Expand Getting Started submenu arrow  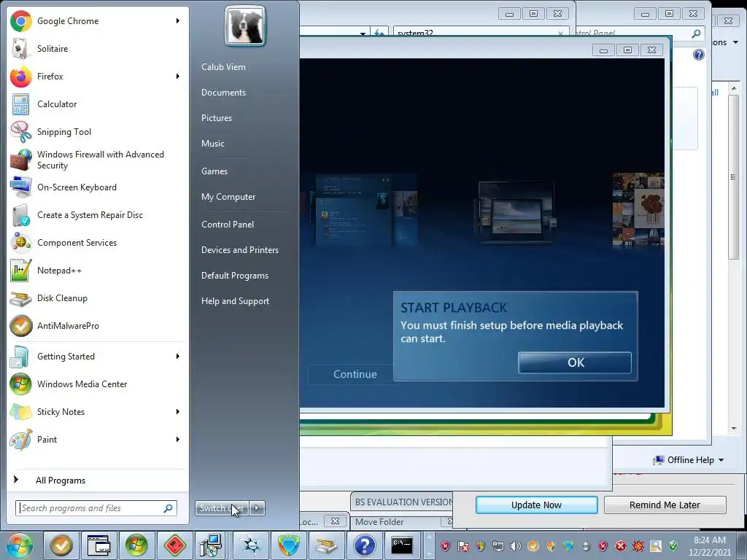[x=178, y=356]
